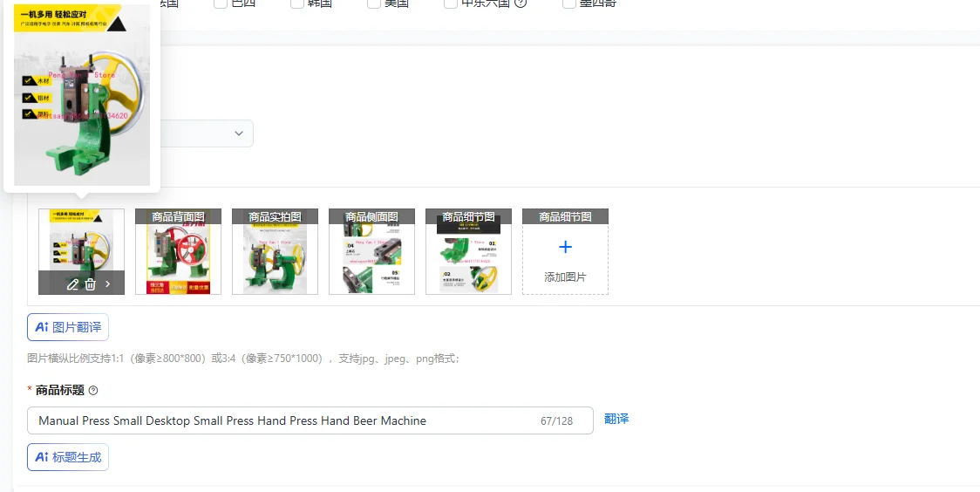Image resolution: width=980 pixels, height=492 pixels.
Task: Tick the 巴西 checkbox
Action: [220, 3]
